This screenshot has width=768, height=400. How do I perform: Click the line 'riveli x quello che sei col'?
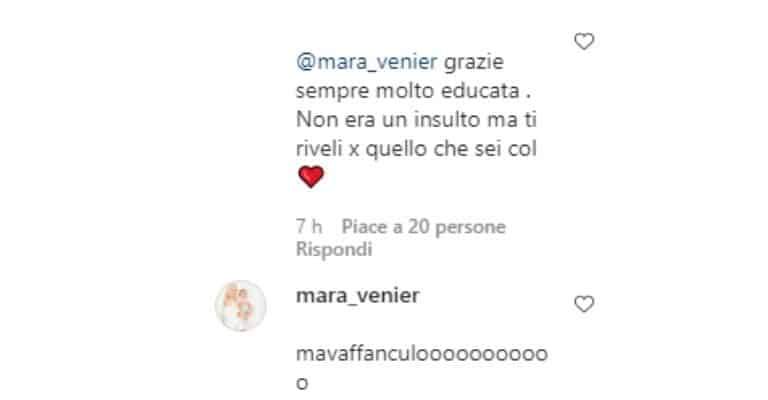(x=416, y=149)
